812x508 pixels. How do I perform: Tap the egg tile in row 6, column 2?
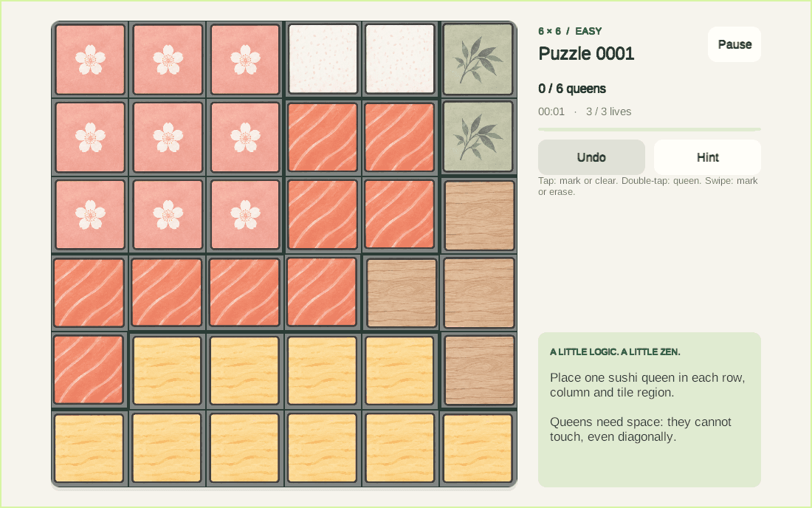point(167,448)
